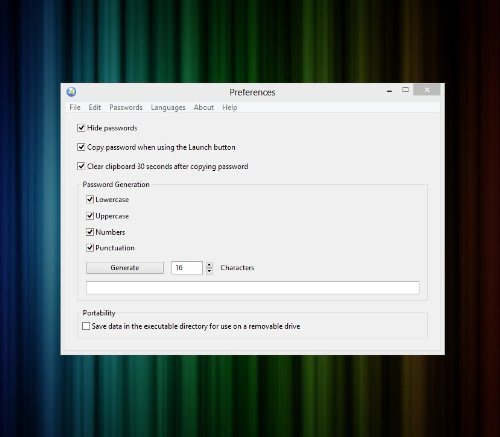Toggle the Hide passwords checkbox
This screenshot has height=437, width=500.
click(x=81, y=128)
